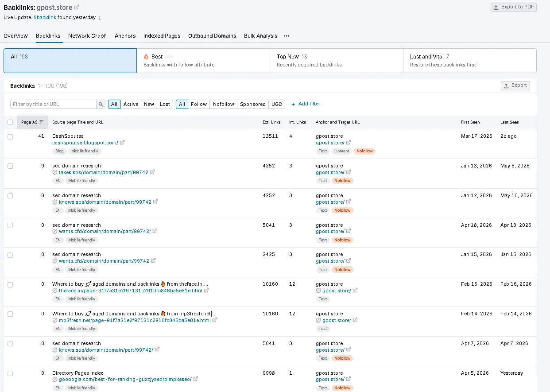This screenshot has height=392, width=550.
Task: Tick checkbox for the mp3fresh.net row
Action: pyautogui.click(x=10, y=314)
